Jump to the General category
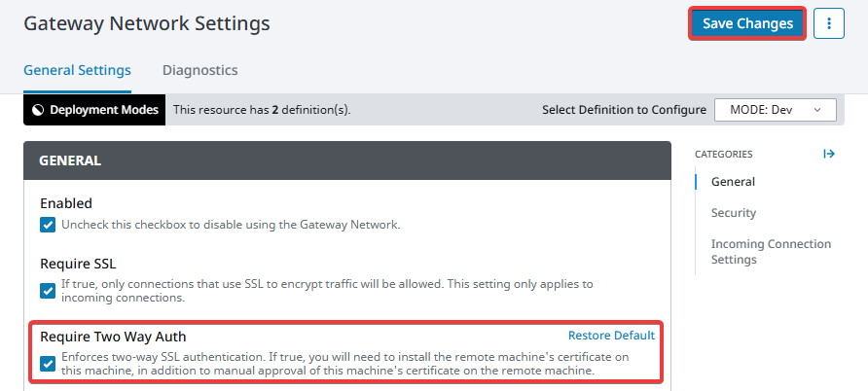This screenshot has height=391, width=868. [733, 181]
